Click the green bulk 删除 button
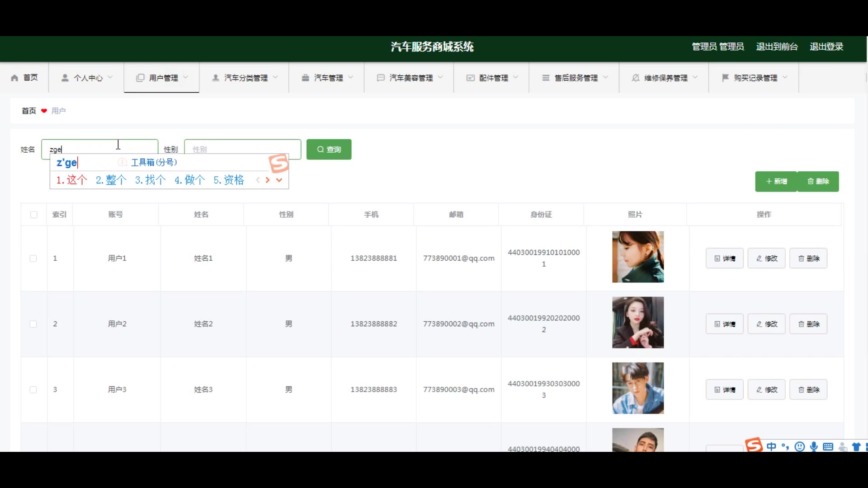The image size is (868, 488). [x=818, y=181]
